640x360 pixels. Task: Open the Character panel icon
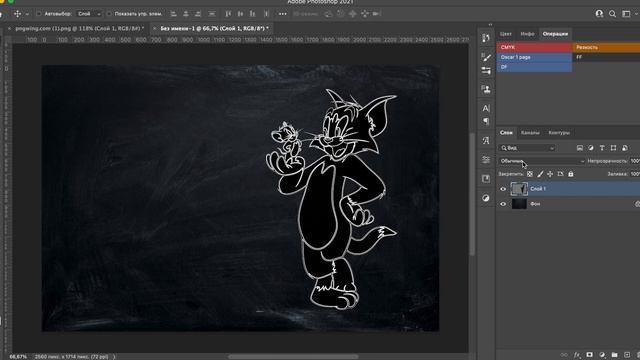point(486,108)
